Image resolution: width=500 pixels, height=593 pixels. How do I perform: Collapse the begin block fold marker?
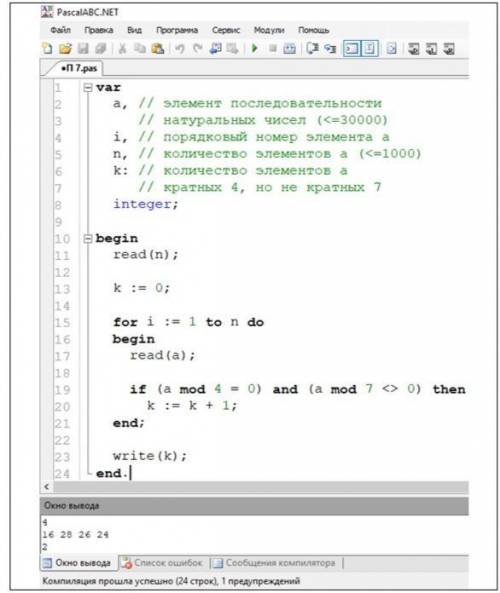pyautogui.click(x=88, y=239)
